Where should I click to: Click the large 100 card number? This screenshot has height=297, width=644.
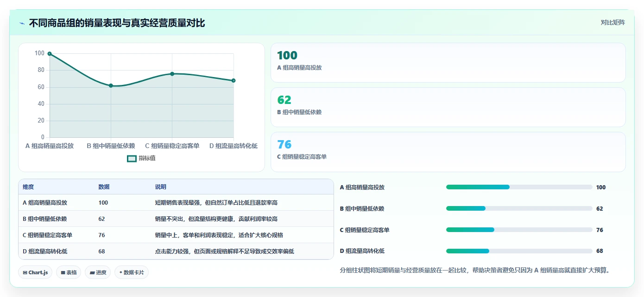click(287, 56)
